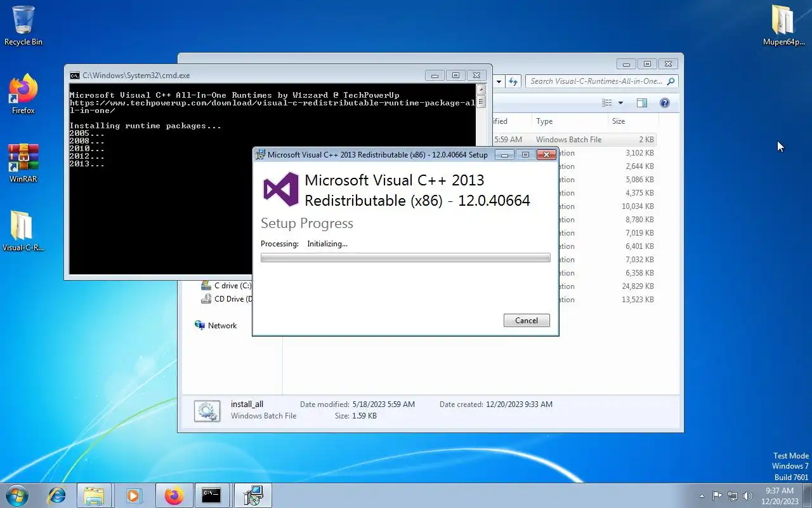This screenshot has height=508, width=812.
Task: Switch to the cmd.exe taskbar button
Action: 211,495
